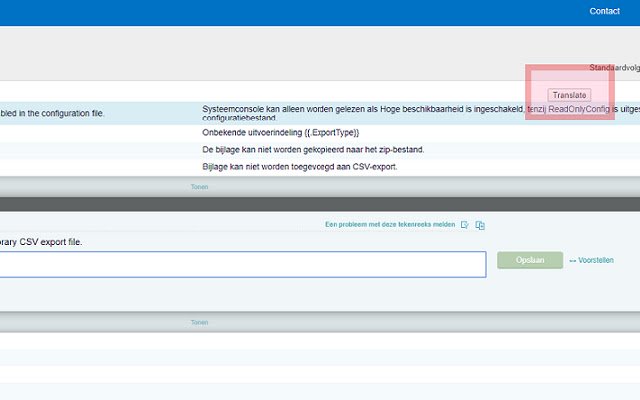Click the lower Tonen link
Image resolution: width=640 pixels, height=400 pixels.
coord(199,322)
